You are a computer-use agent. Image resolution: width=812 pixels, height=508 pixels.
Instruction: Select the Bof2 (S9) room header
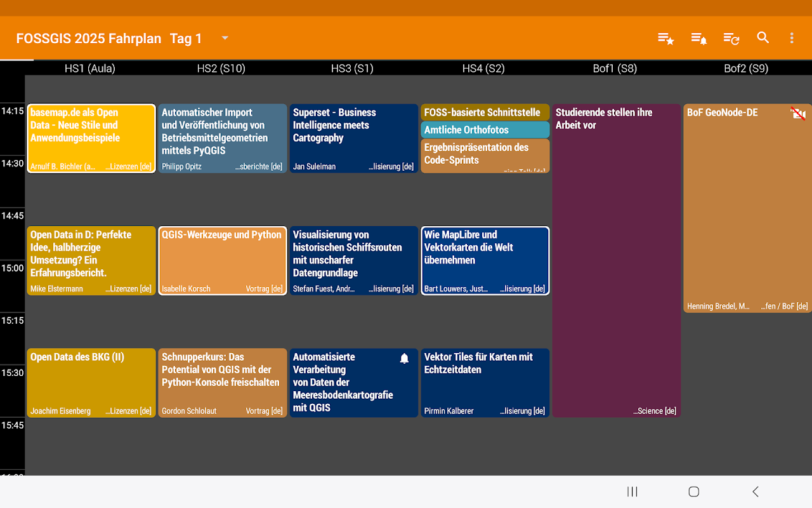(x=746, y=69)
